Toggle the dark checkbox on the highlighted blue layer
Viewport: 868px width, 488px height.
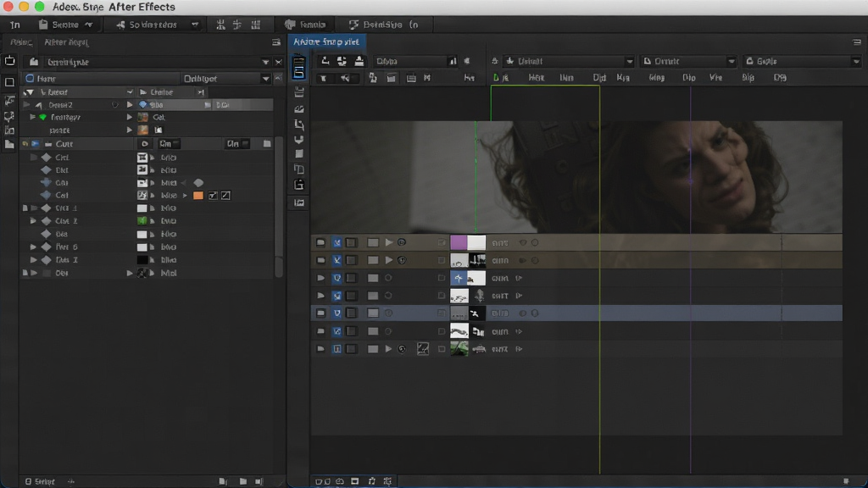[x=351, y=313]
